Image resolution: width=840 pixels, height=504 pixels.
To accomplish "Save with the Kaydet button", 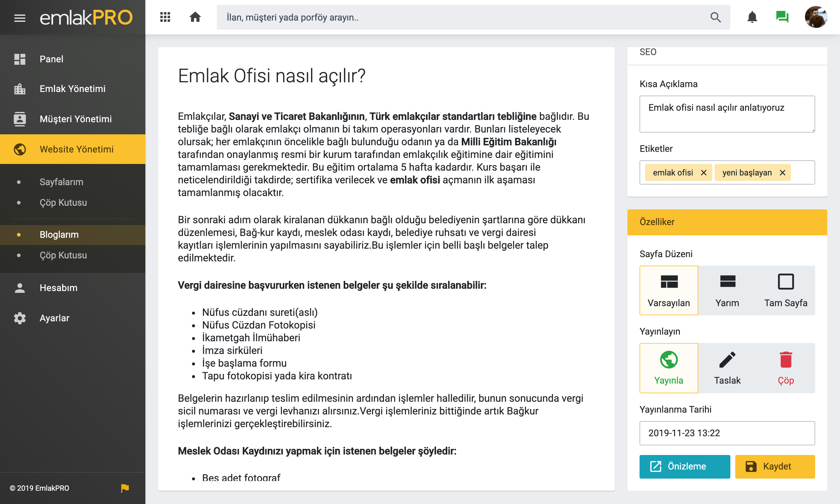I will (x=775, y=466).
